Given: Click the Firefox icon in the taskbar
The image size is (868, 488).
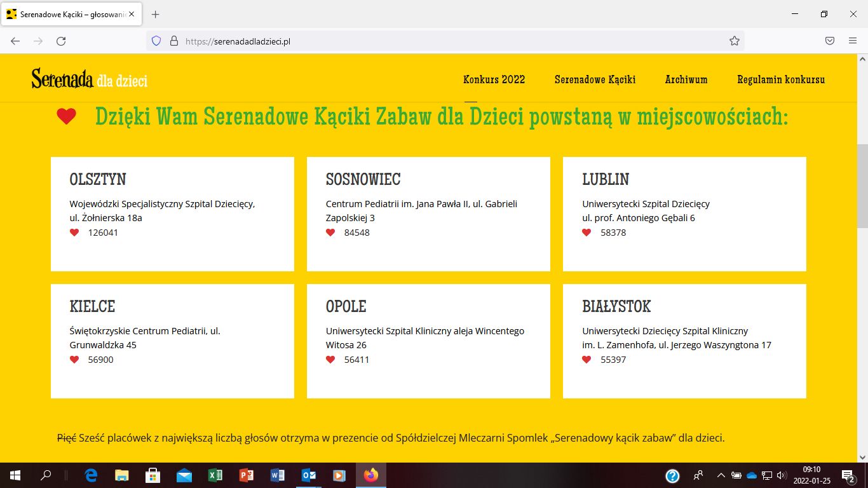Looking at the screenshot, I should coord(371,475).
